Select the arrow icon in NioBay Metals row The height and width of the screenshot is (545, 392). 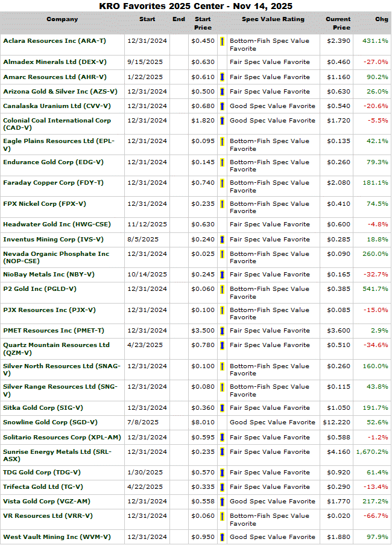(222, 275)
